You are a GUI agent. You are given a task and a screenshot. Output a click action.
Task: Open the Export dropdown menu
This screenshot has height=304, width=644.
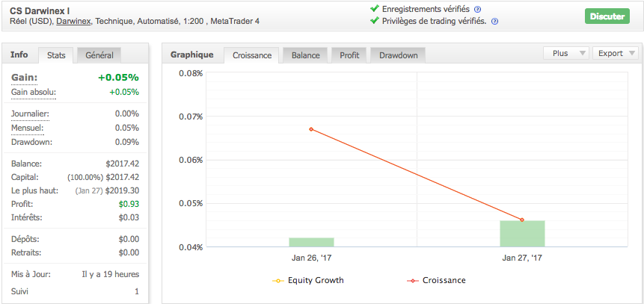tap(616, 54)
